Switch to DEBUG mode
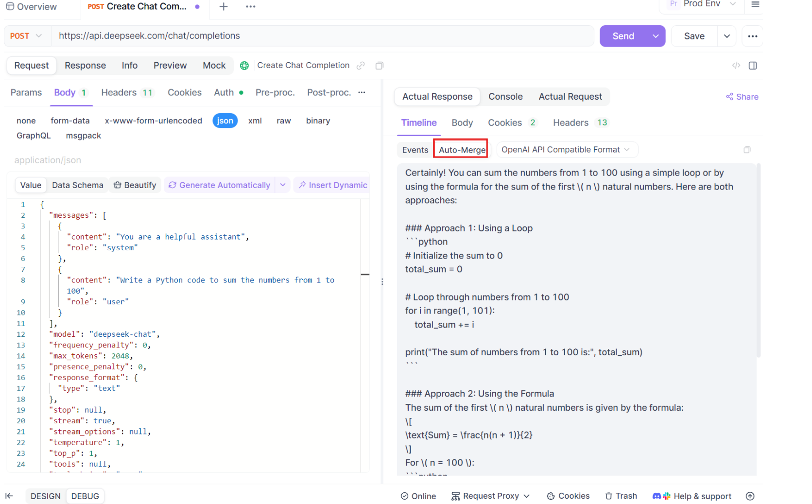 (85, 496)
